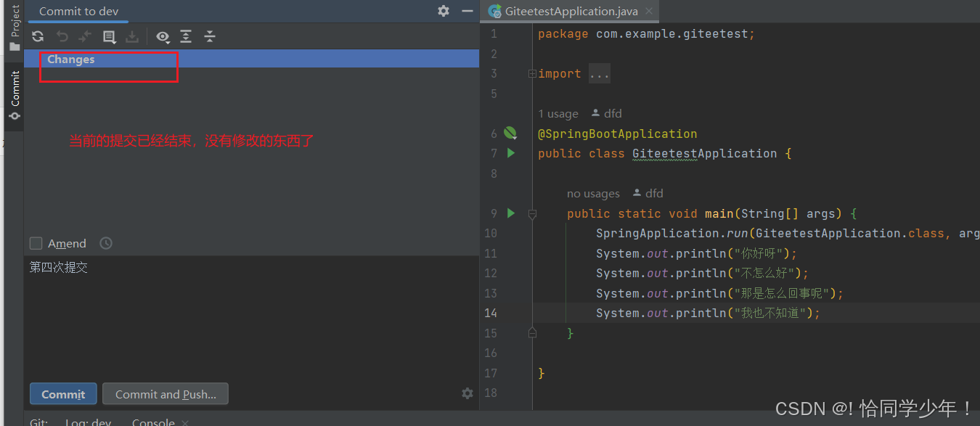Open the Console tab at the bottom

click(153, 422)
